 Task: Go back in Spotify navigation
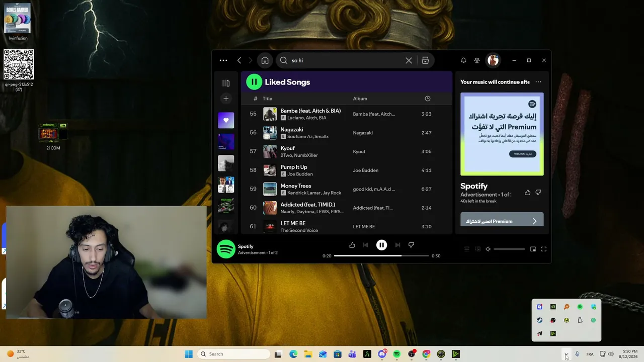pyautogui.click(x=239, y=60)
